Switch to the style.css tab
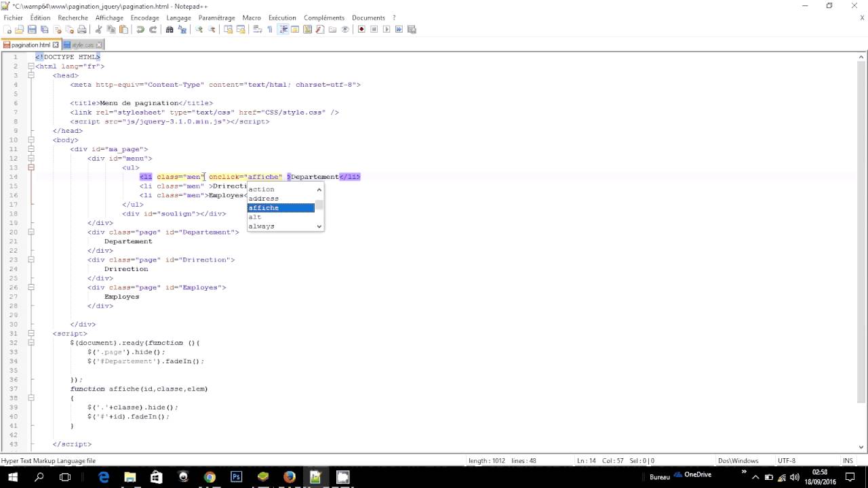This screenshot has height=488, width=868. coord(82,45)
